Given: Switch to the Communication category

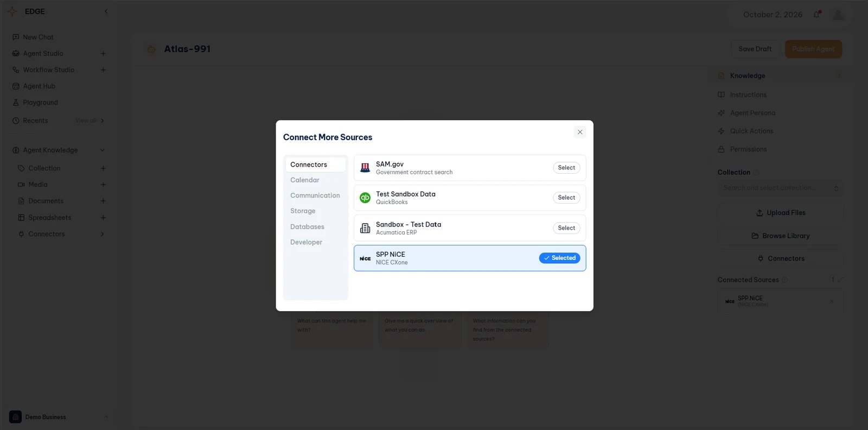Looking at the screenshot, I should tap(315, 195).
